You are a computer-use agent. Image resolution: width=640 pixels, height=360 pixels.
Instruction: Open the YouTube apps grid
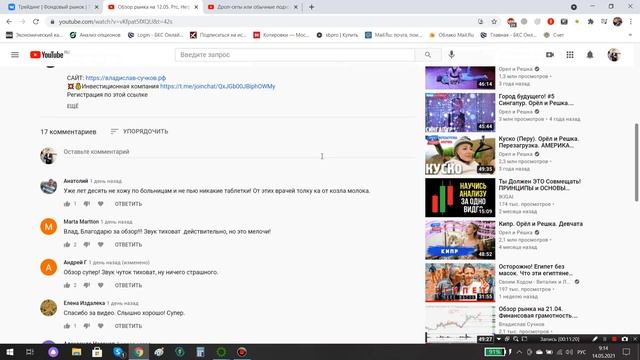pyautogui.click(x=570, y=55)
